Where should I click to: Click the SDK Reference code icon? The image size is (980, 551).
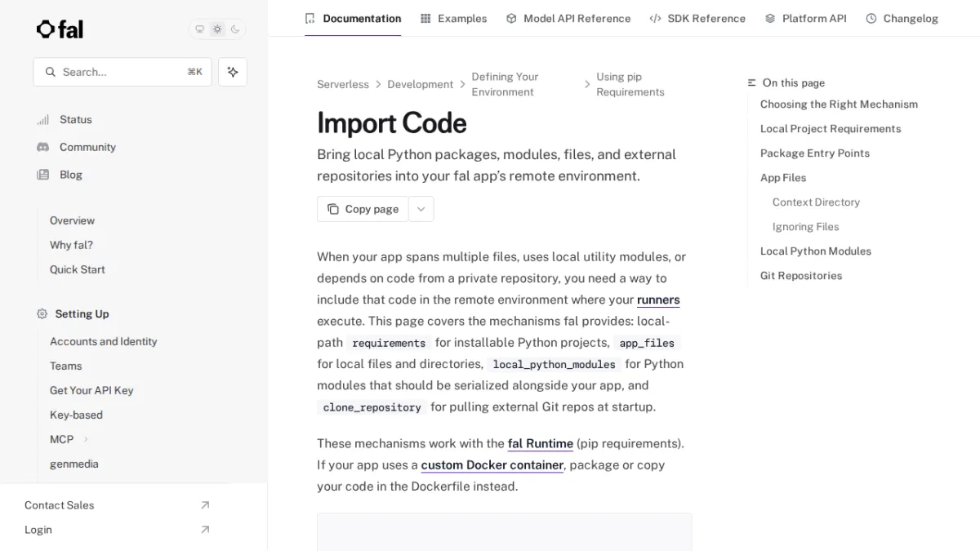click(655, 18)
